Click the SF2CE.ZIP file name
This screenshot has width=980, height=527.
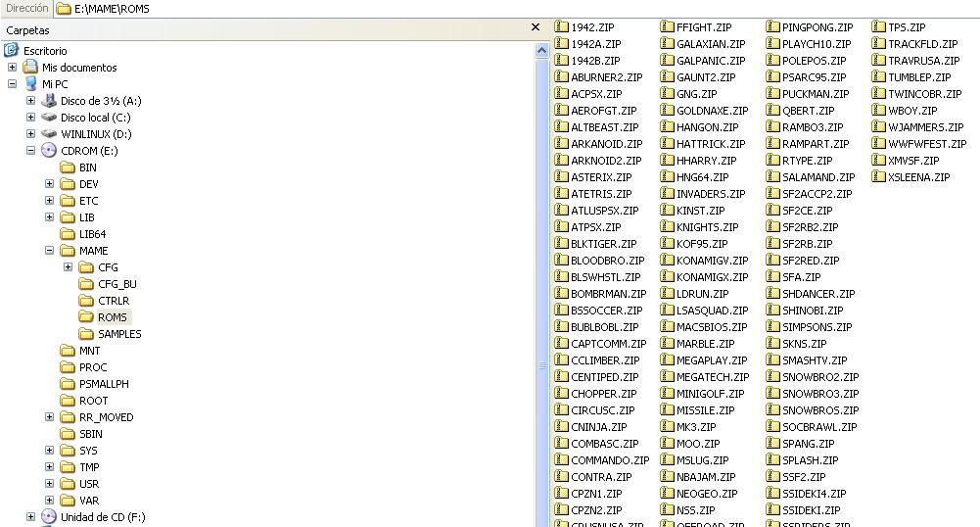pos(808,211)
